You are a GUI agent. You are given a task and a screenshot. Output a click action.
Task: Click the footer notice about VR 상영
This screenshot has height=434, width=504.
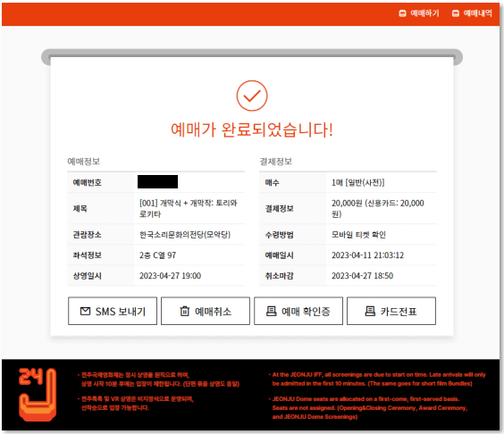click(136, 404)
